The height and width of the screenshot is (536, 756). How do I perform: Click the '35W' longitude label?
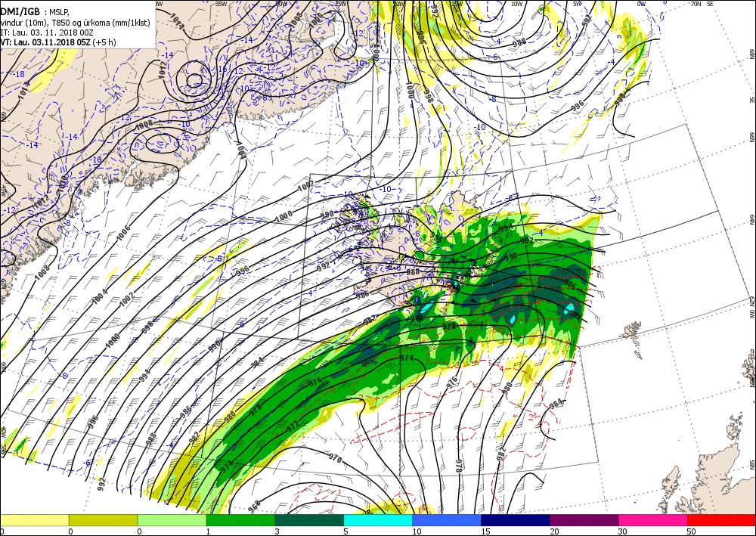click(x=222, y=3)
